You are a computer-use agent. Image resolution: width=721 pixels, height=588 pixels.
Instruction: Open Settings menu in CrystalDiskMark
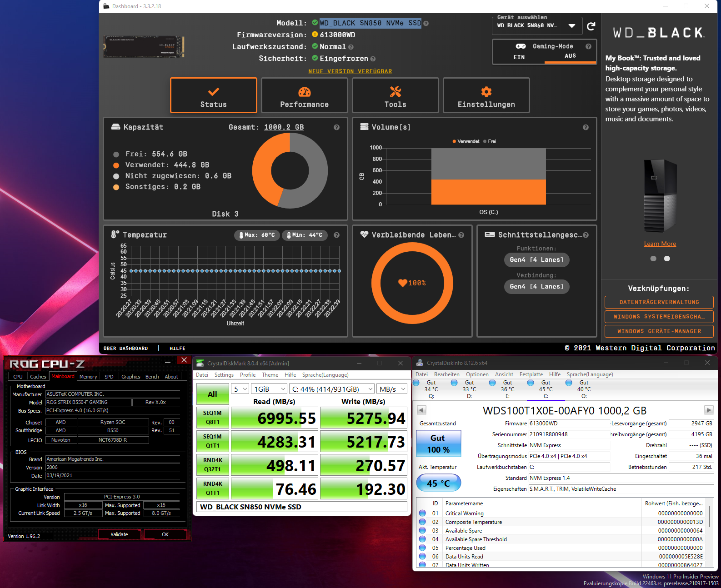pyautogui.click(x=224, y=375)
